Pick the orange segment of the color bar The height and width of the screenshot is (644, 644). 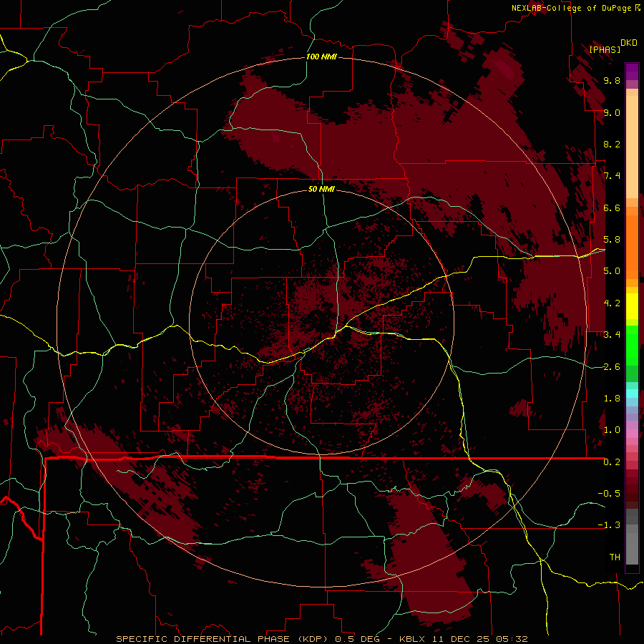[632, 247]
